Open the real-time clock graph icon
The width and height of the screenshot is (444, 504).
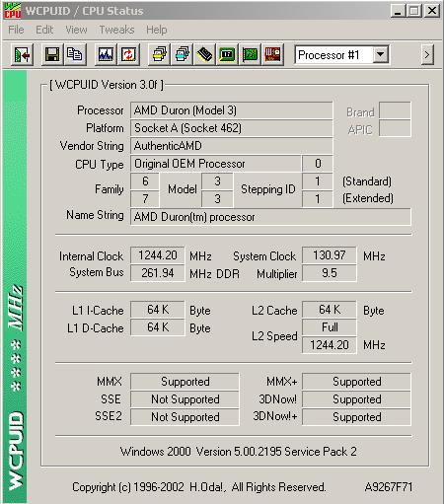click(x=106, y=54)
